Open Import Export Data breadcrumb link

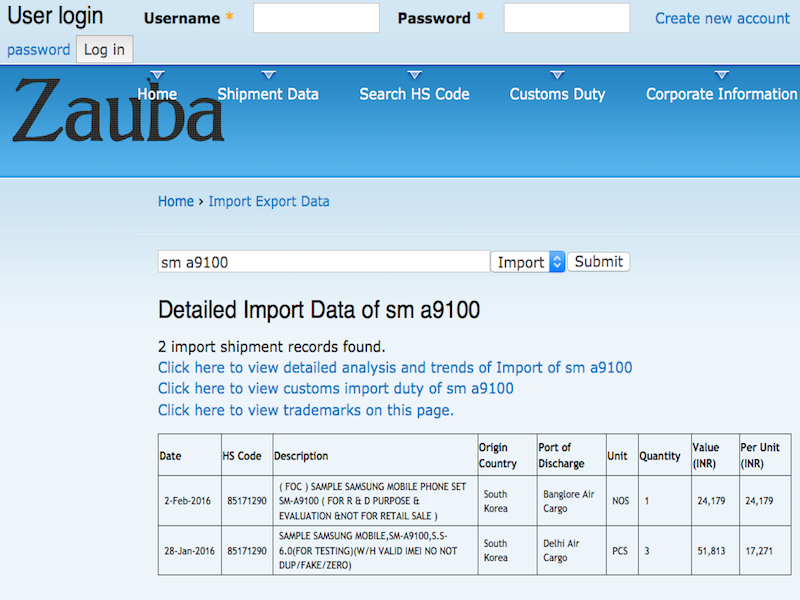[x=269, y=202]
